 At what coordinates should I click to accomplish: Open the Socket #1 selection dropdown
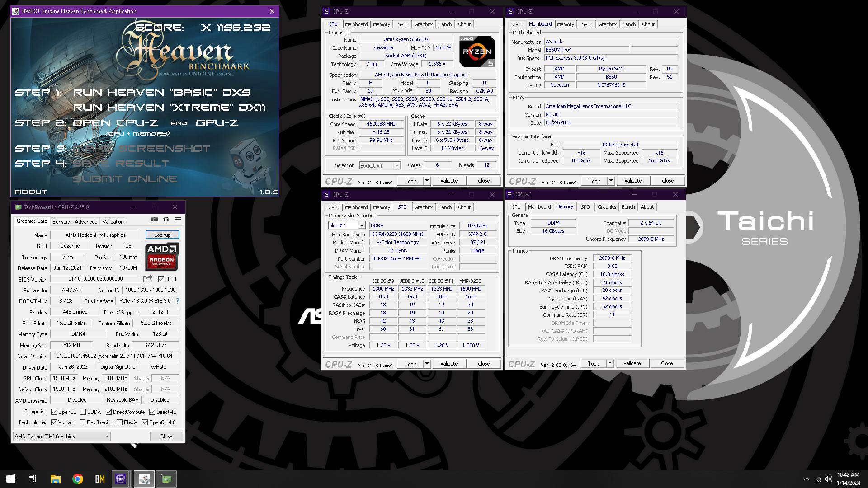[x=380, y=166]
